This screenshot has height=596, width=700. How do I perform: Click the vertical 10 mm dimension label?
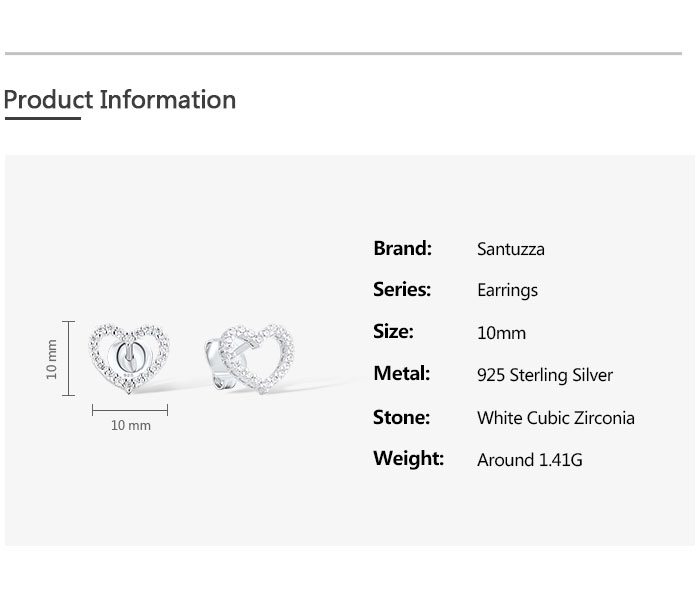[52, 359]
